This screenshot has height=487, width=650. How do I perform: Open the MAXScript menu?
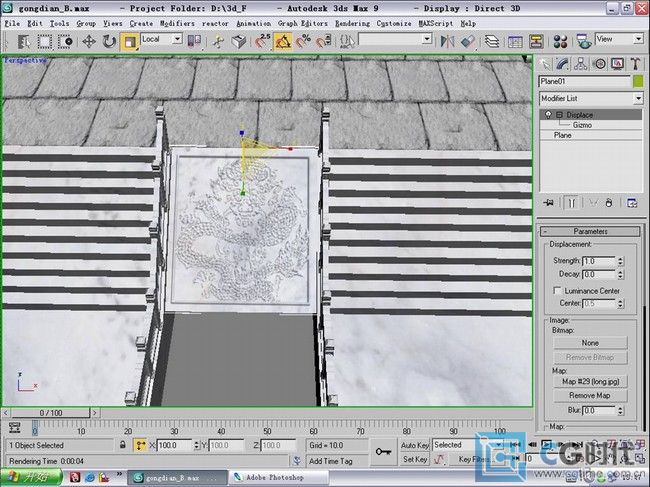pos(436,24)
